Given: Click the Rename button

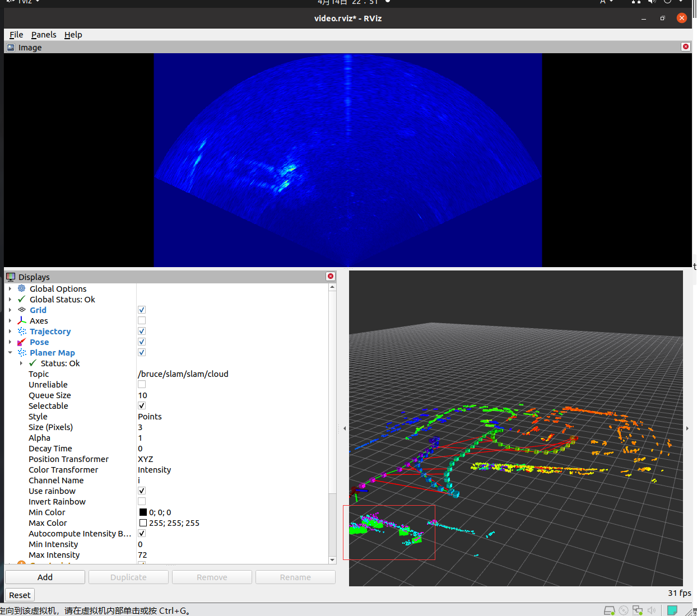Looking at the screenshot, I should [x=295, y=577].
